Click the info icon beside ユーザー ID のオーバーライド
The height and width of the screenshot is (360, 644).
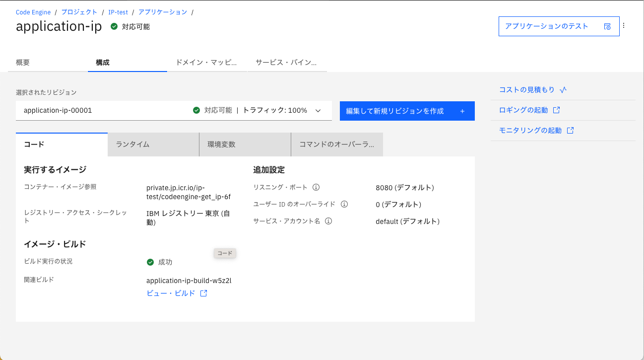click(x=344, y=204)
